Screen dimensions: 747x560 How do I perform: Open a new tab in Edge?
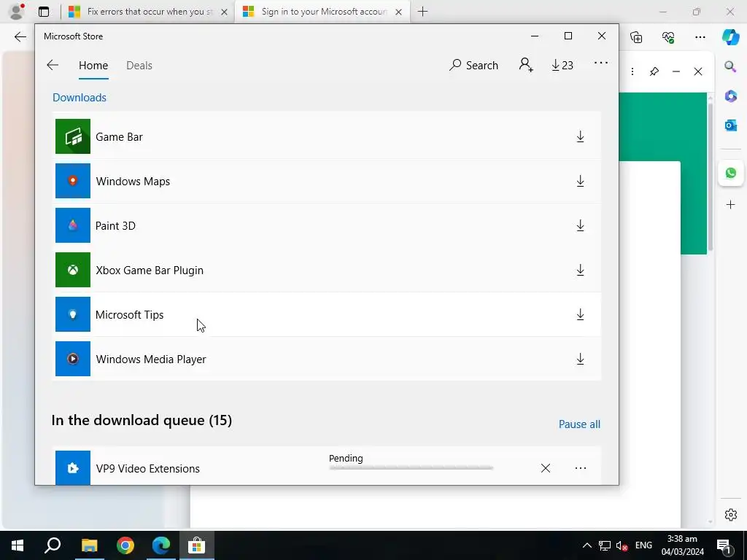click(422, 12)
